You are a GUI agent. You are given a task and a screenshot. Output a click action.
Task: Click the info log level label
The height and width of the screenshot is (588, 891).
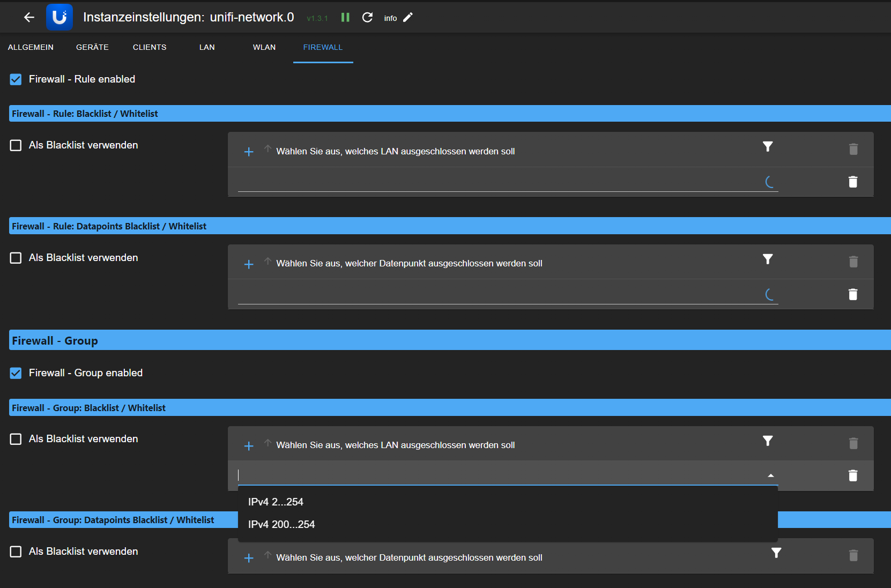click(x=390, y=18)
